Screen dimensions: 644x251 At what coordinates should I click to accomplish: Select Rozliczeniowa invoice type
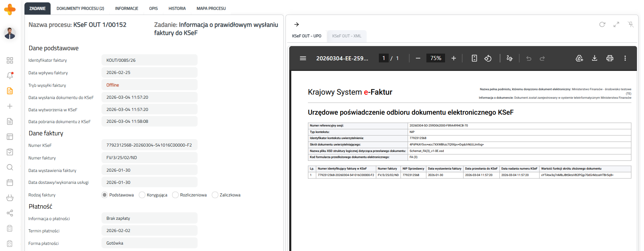(x=176, y=195)
